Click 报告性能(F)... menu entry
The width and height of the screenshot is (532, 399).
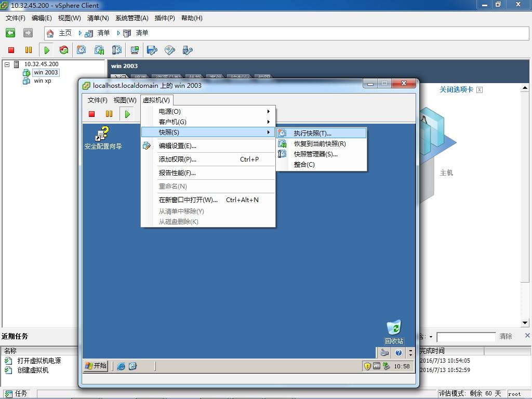pos(208,173)
